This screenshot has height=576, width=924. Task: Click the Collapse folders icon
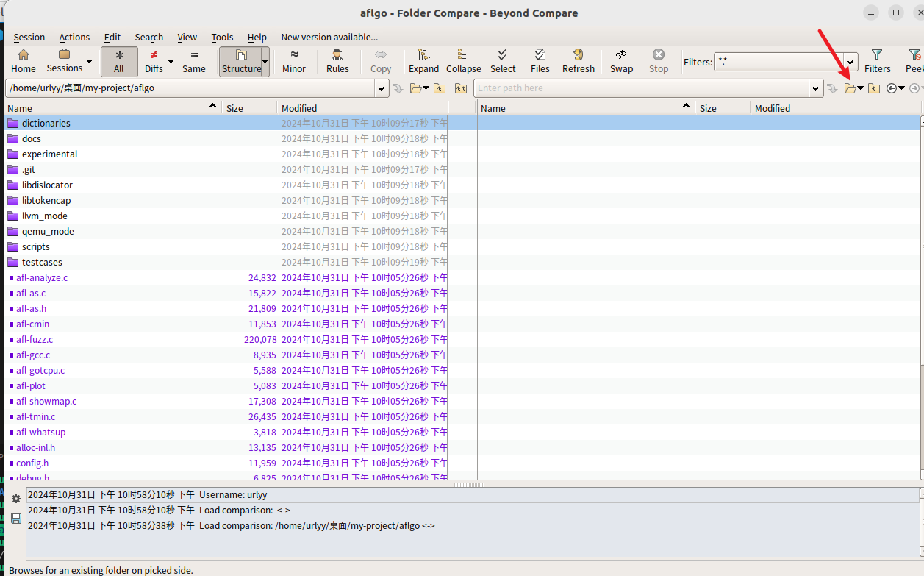coord(463,61)
